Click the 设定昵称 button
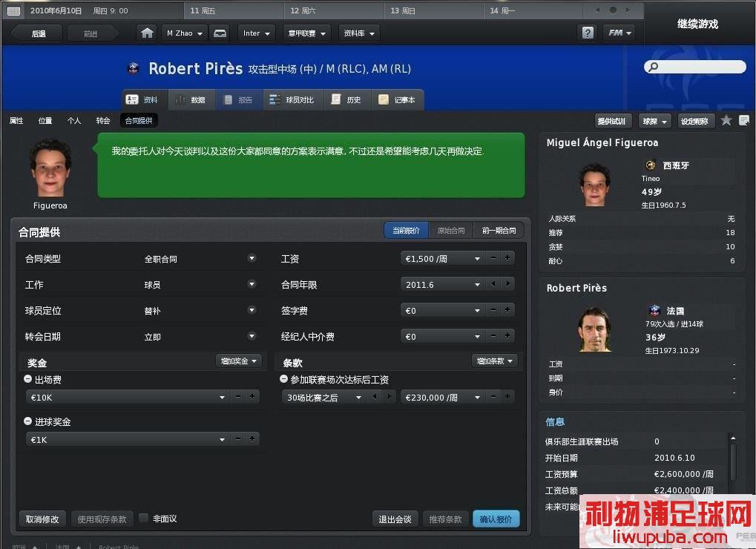This screenshot has width=756, height=549. (x=694, y=121)
